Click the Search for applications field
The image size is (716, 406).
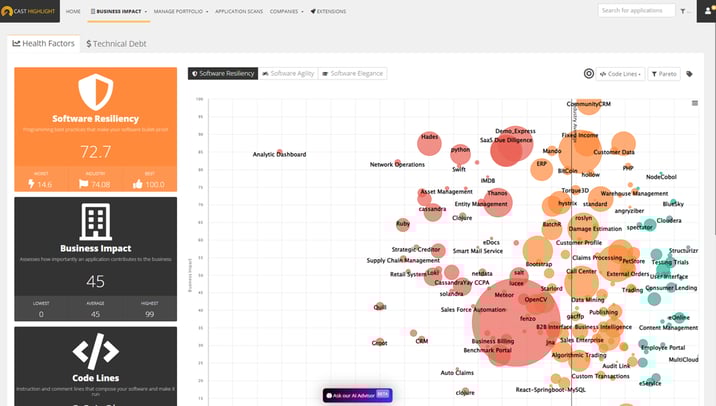pyautogui.click(x=635, y=11)
